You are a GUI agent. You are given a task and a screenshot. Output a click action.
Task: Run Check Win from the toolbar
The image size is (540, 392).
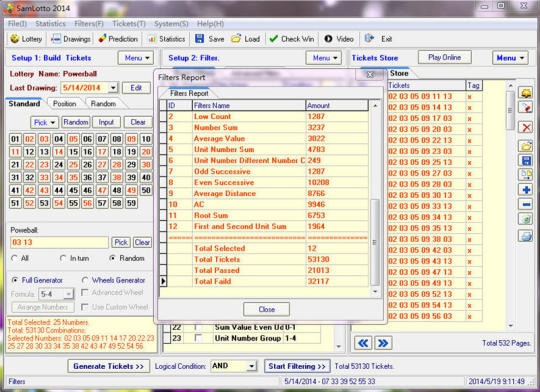[x=291, y=39]
